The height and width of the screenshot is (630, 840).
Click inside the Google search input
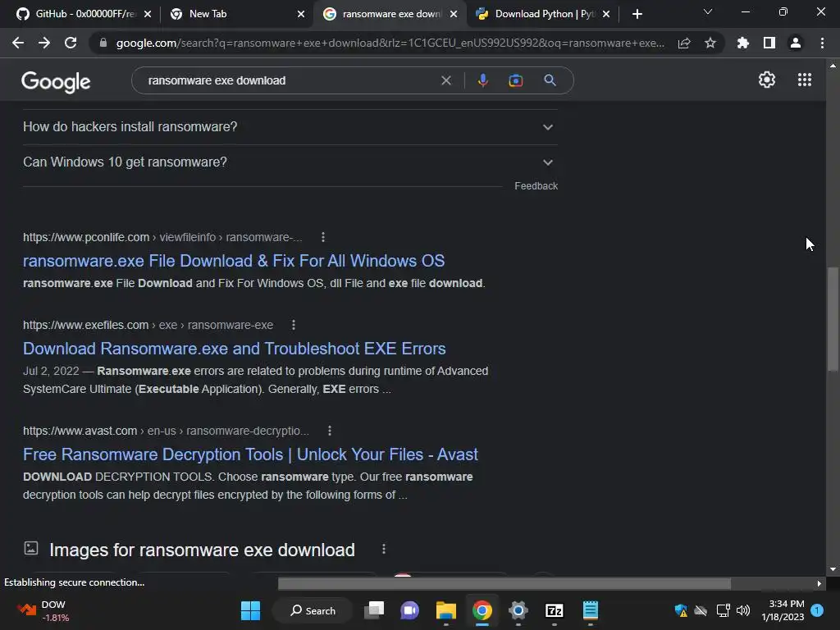pyautogui.click(x=290, y=80)
